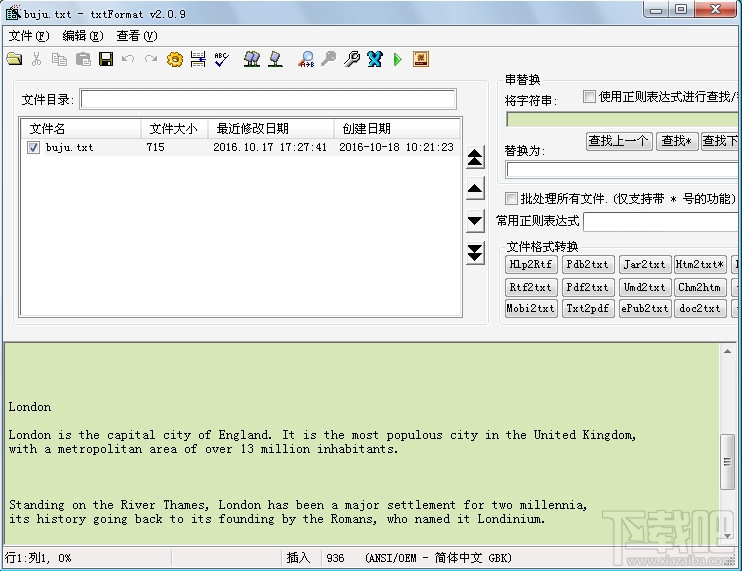The image size is (742, 571).
Task: Click the file size value 715
Action: click(x=155, y=147)
